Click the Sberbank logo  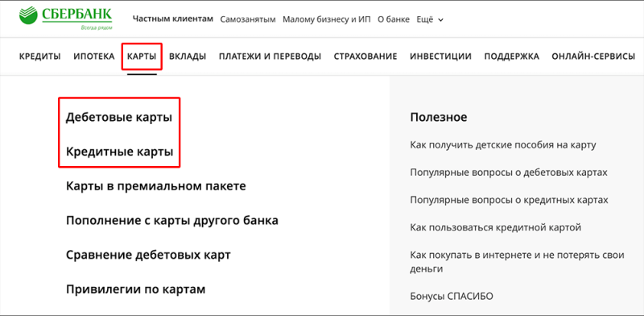point(65,18)
